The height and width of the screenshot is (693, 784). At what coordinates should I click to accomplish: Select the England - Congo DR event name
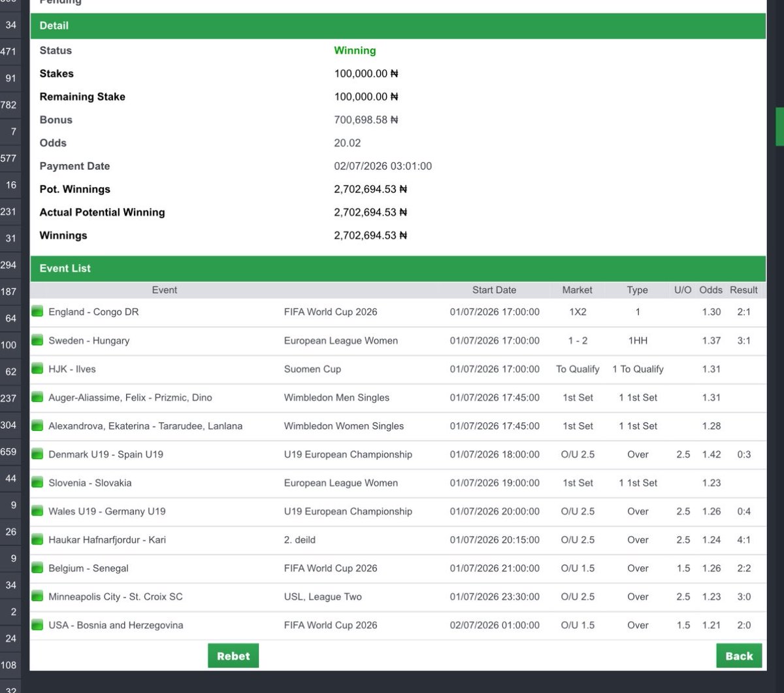click(x=93, y=312)
